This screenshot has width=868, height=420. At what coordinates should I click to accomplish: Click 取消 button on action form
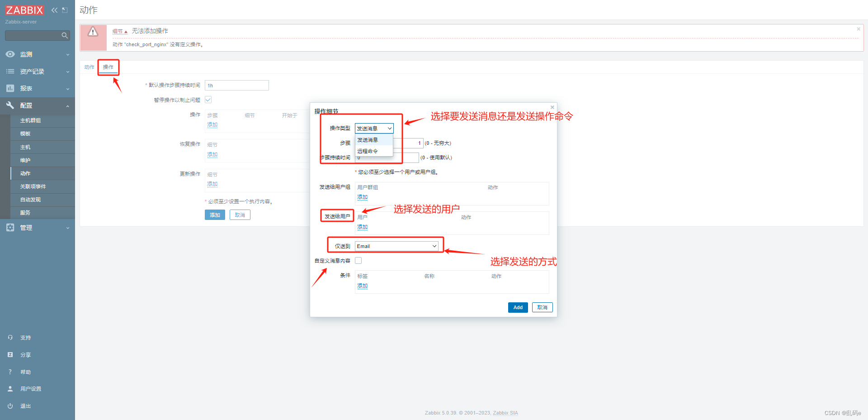click(240, 215)
